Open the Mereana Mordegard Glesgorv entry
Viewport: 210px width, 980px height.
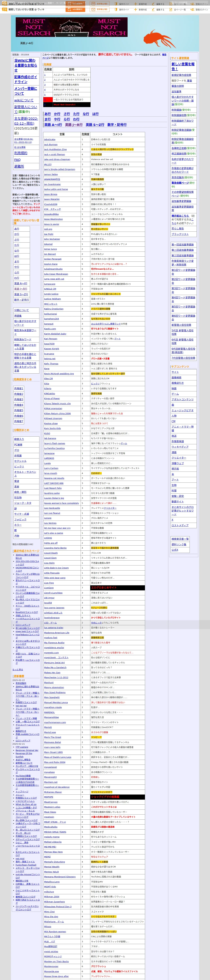[60, 876]
